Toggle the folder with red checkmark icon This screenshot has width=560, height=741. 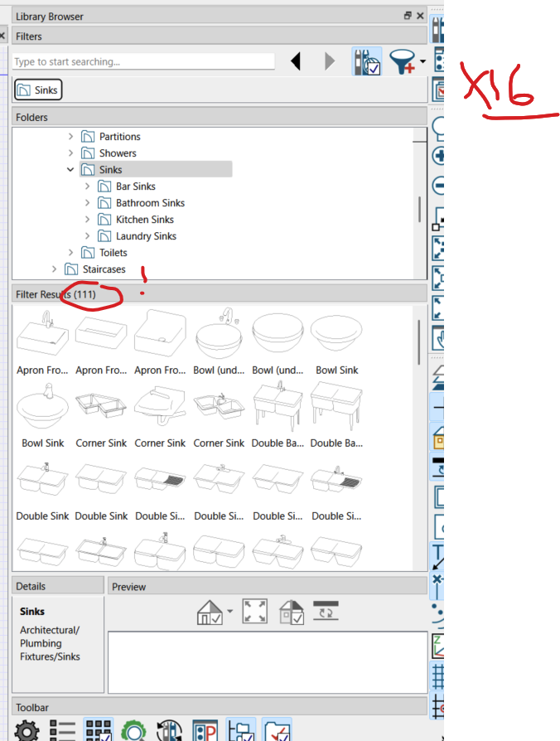[x=278, y=729]
